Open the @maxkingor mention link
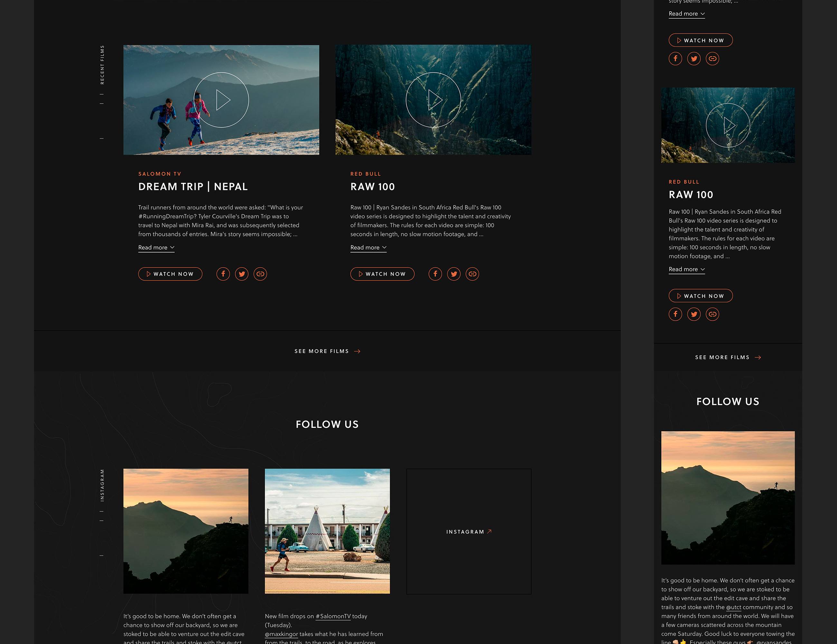 coord(281,634)
